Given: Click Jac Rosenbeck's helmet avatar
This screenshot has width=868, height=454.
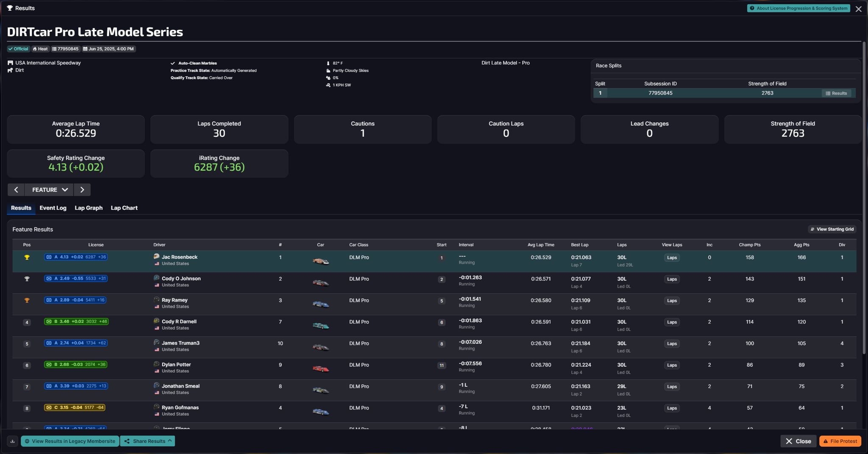Looking at the screenshot, I should pyautogui.click(x=156, y=256).
